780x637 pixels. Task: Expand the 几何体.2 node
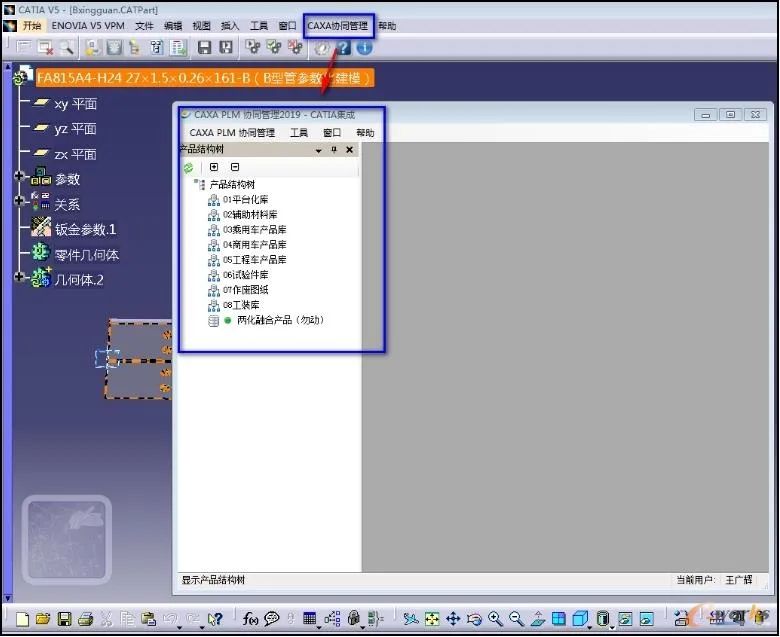tap(19, 277)
